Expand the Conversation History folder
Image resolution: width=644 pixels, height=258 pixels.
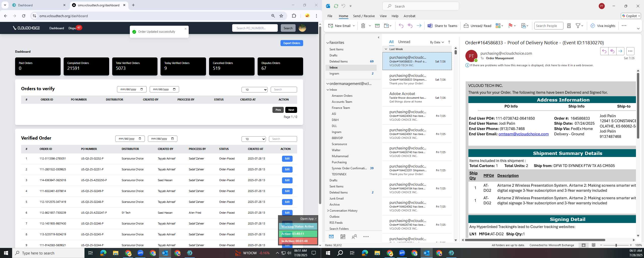[328, 211]
